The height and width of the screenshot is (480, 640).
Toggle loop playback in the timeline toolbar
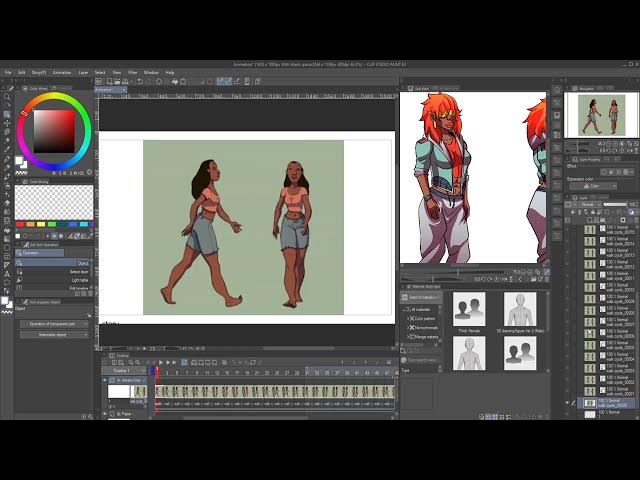coord(184,362)
